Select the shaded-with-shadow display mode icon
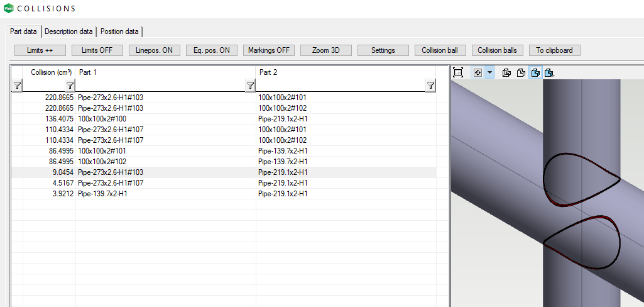This screenshot has height=307, width=644. click(548, 72)
